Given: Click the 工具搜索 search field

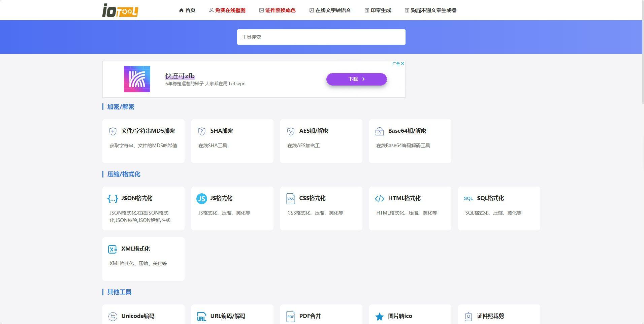Looking at the screenshot, I should pyautogui.click(x=321, y=37).
